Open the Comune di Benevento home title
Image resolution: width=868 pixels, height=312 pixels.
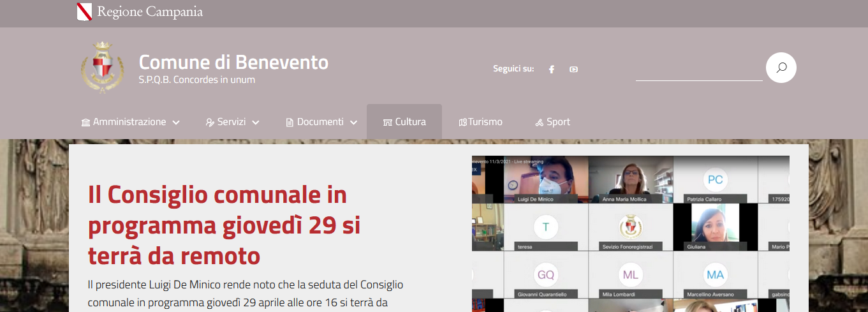click(x=233, y=62)
